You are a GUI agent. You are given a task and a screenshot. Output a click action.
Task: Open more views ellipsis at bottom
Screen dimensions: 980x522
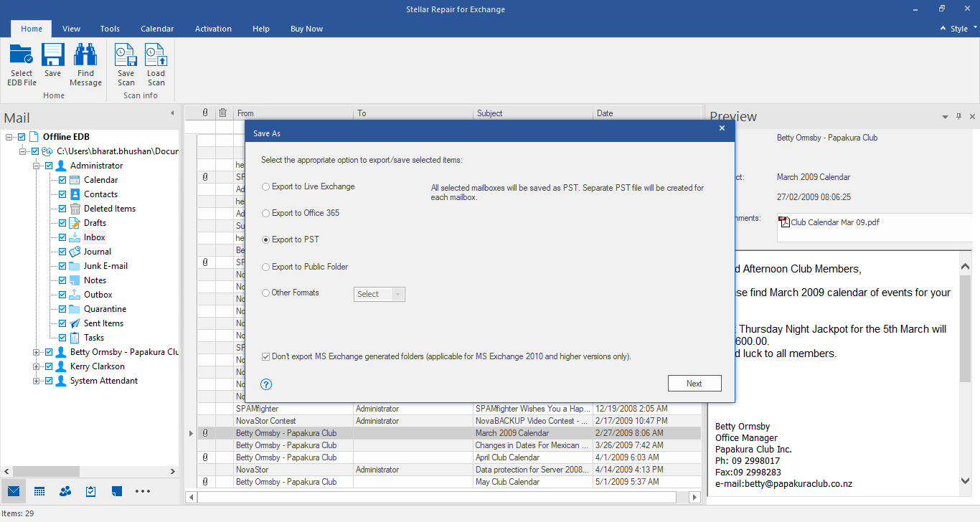143,491
